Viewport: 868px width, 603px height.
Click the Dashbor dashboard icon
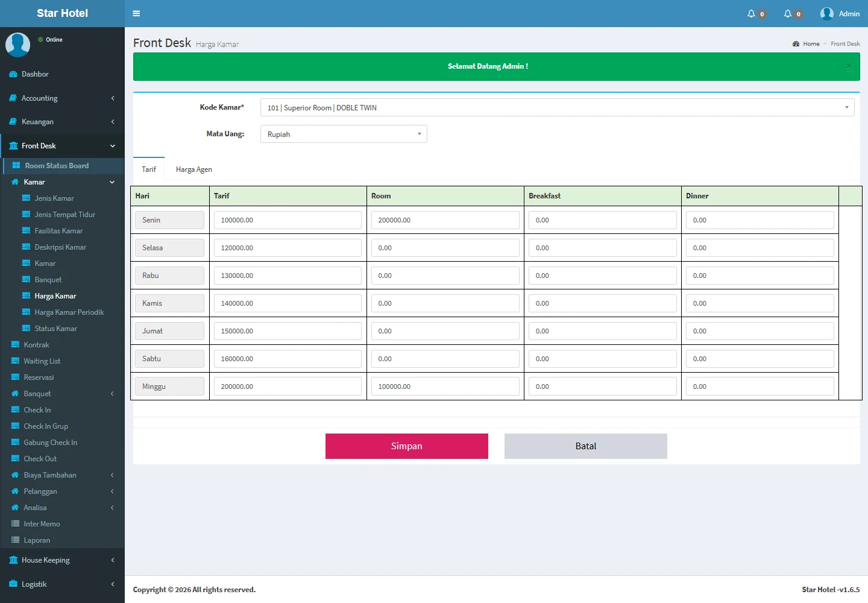13,74
